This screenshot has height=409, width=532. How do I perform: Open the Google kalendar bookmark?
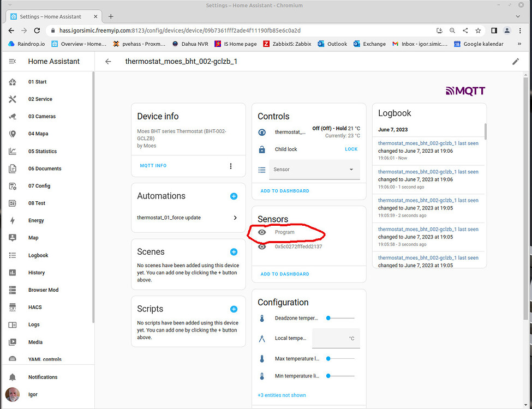pos(479,44)
